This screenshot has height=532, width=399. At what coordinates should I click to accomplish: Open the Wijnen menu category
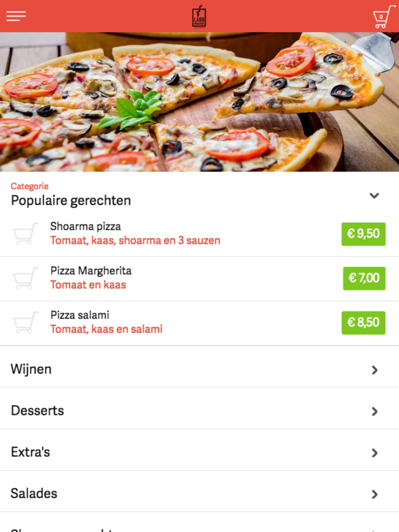31,369
